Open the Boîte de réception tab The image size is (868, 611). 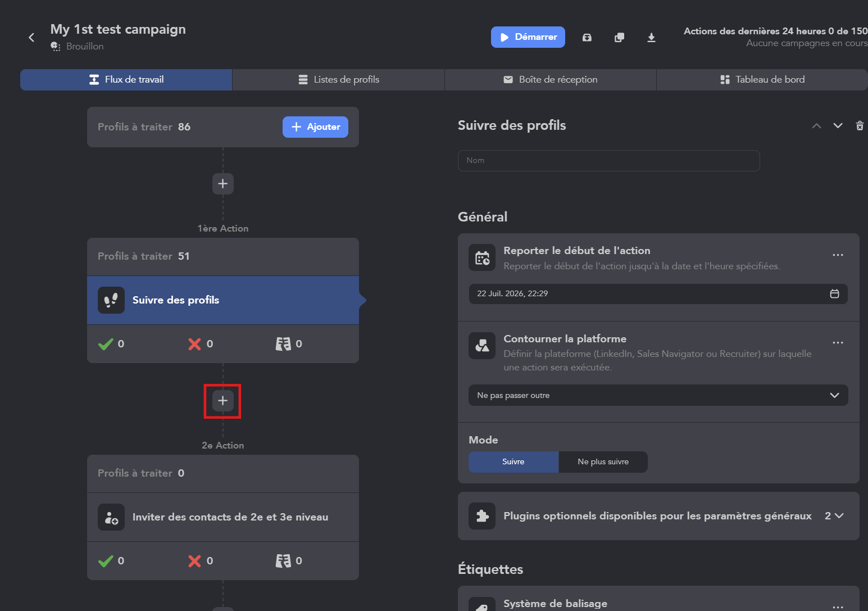(551, 80)
